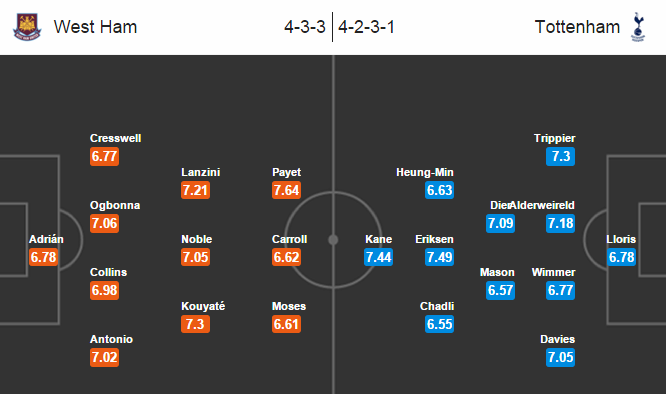
Task: Click the 4-2-3-1 formation label
Action: tap(367, 27)
